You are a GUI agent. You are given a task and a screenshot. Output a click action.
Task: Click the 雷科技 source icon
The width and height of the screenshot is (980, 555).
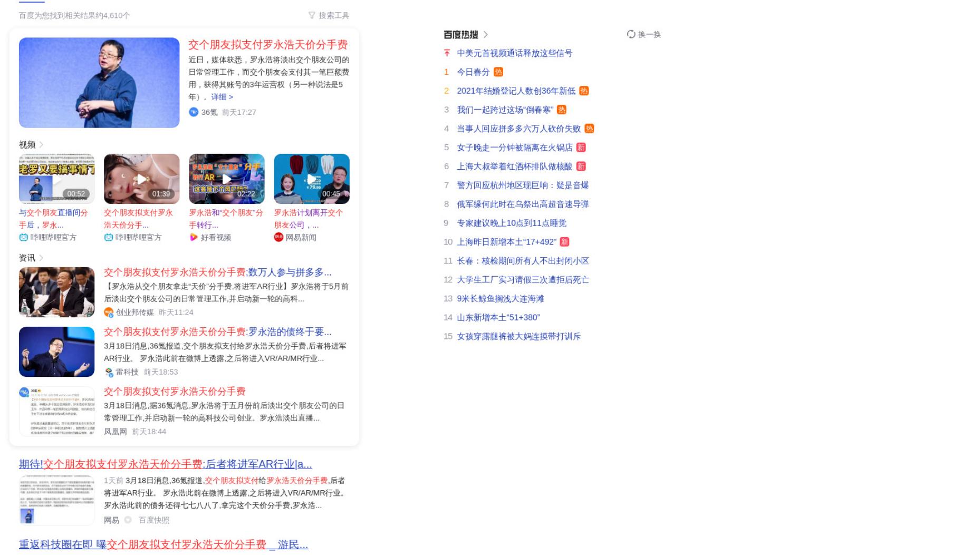coord(109,372)
